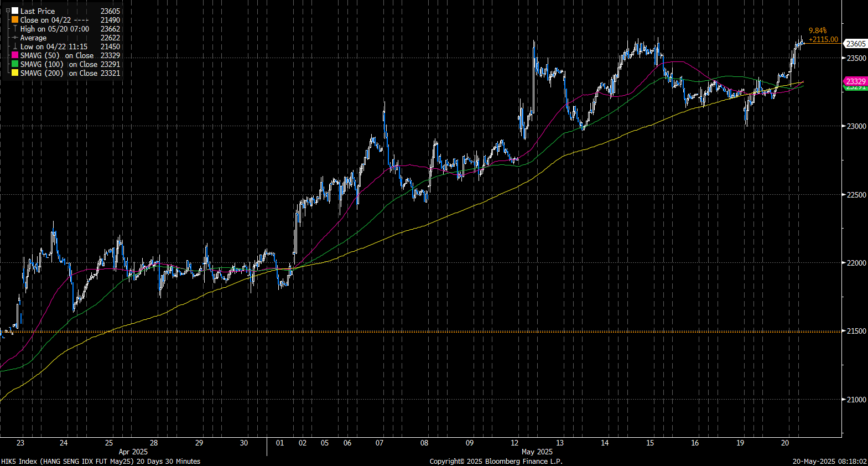Click the May 2025 month label

(x=537, y=452)
